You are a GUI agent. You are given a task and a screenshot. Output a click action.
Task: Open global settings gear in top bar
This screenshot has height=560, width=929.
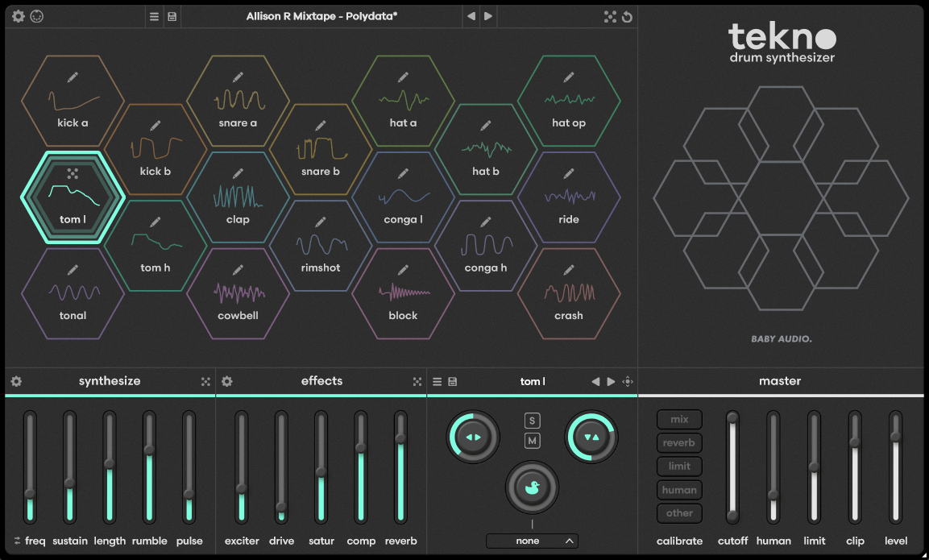(x=18, y=16)
